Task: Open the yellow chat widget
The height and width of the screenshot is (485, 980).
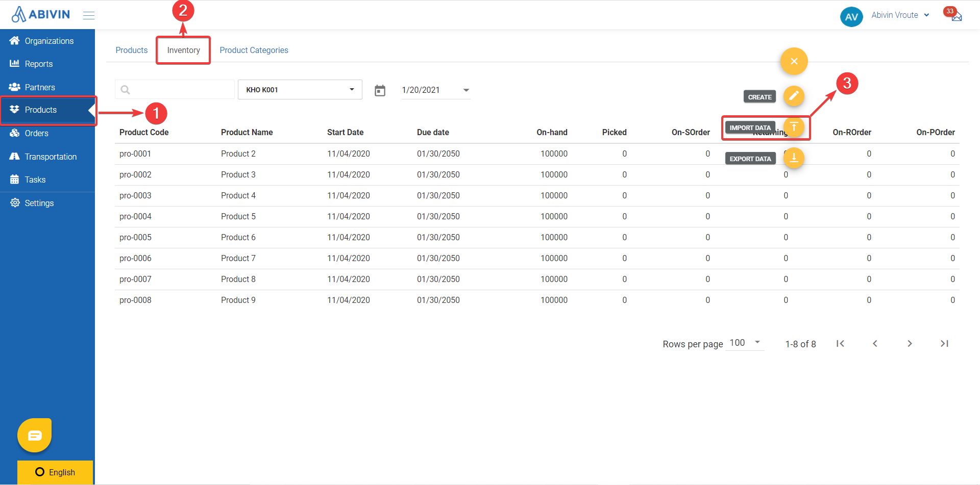Action: pyautogui.click(x=35, y=435)
